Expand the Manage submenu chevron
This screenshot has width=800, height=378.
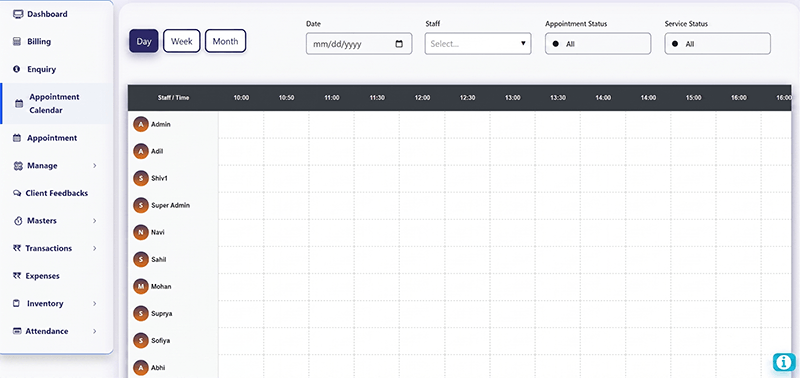(95, 166)
